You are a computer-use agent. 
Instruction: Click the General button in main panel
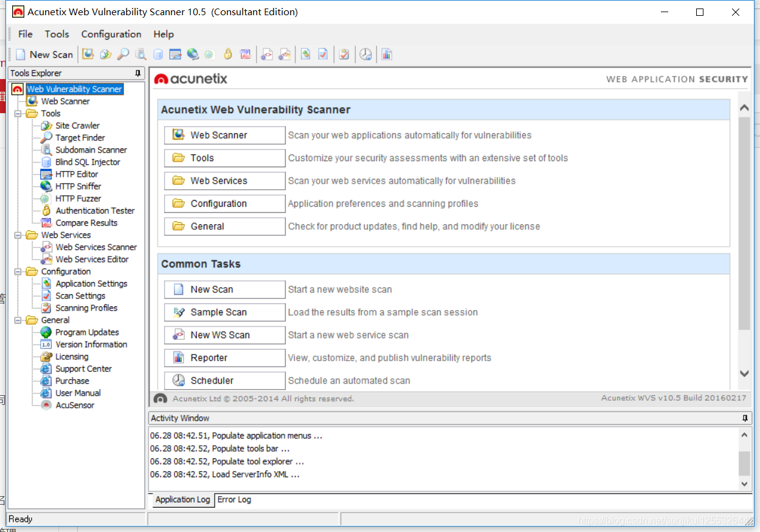click(x=224, y=226)
